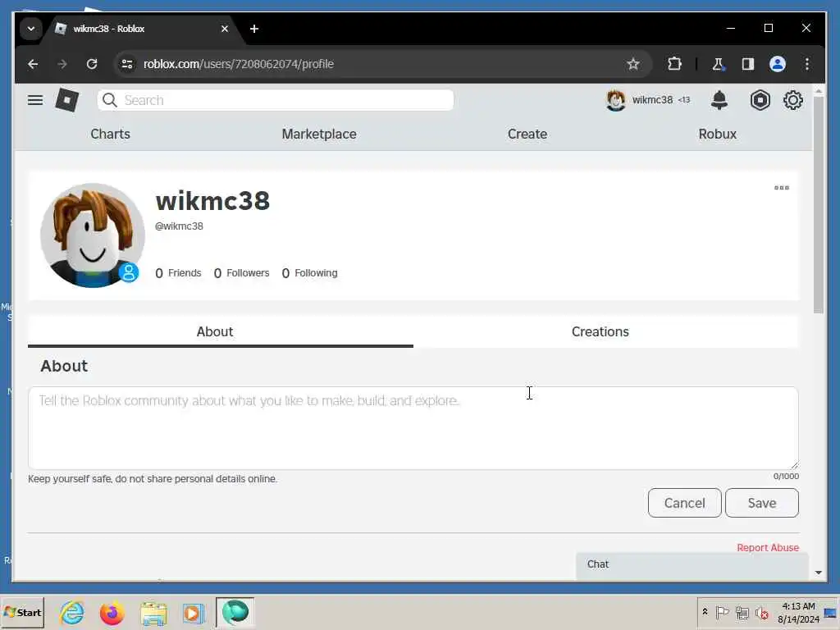
Task: Click the teal browser icon in taskbar
Action: pos(235,612)
